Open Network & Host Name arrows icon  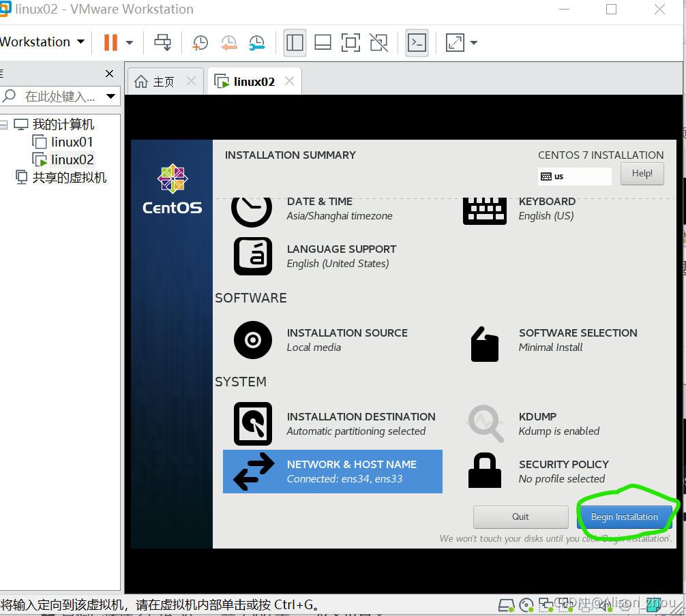(254, 472)
